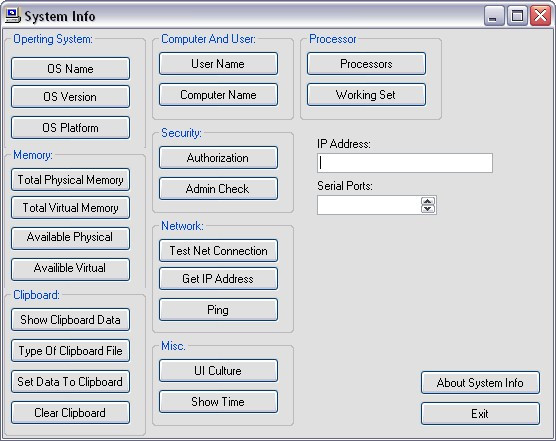Open About System Info dialog
The height and width of the screenshot is (441, 556).
[480, 383]
